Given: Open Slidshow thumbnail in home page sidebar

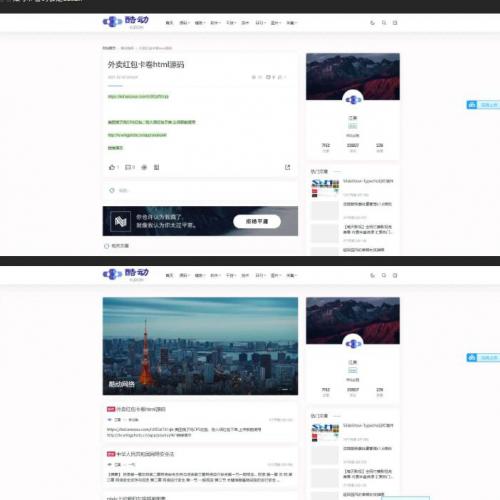Looking at the screenshot, I should click(x=325, y=433).
